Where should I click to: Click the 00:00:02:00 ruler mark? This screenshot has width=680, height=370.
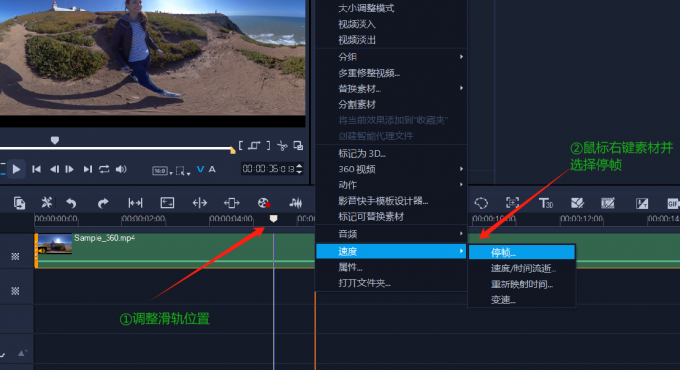[x=143, y=219]
